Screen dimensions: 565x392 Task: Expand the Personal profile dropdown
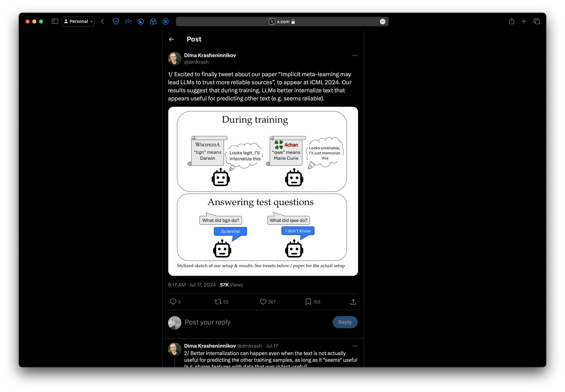point(78,21)
